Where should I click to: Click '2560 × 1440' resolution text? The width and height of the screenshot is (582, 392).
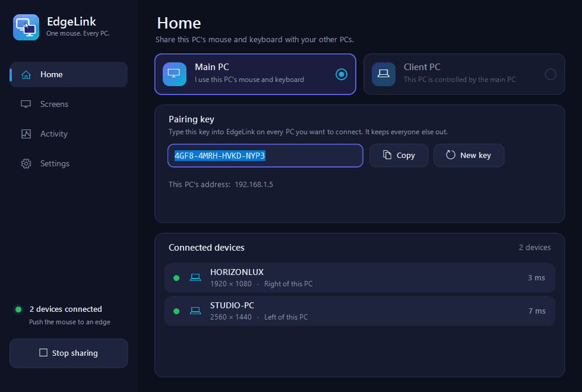231,317
